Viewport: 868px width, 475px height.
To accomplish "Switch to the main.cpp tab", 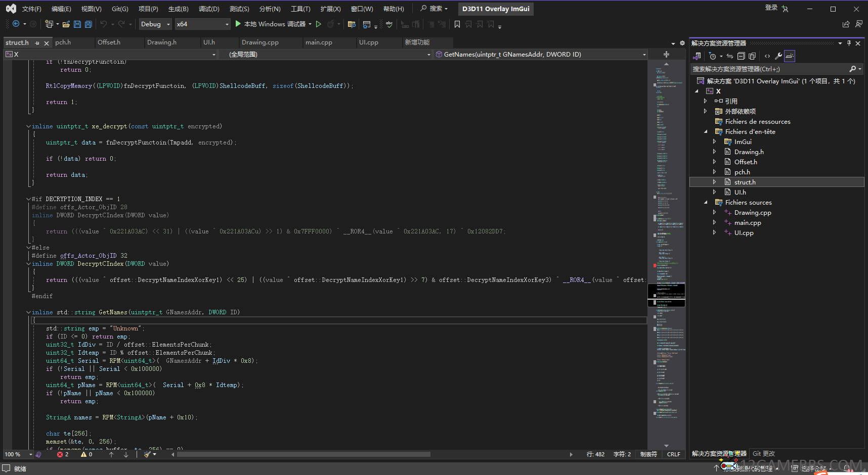I will (319, 42).
